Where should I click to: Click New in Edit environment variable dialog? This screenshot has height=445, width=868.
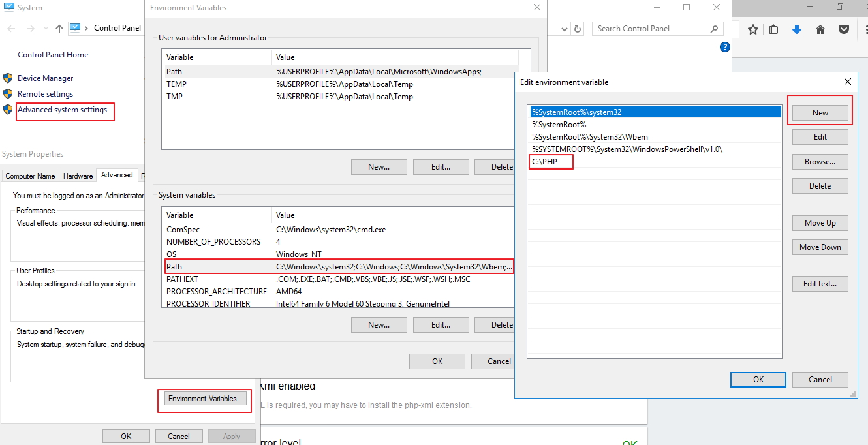click(x=820, y=113)
